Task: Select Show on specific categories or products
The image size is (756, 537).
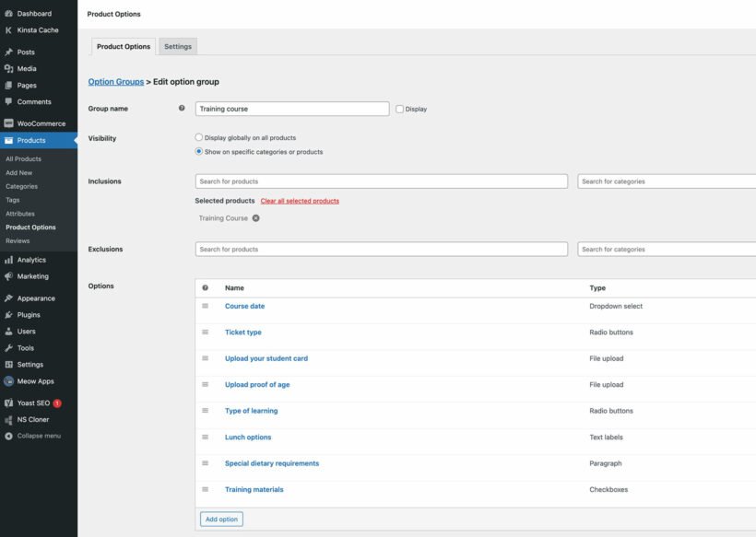Action: (x=198, y=151)
